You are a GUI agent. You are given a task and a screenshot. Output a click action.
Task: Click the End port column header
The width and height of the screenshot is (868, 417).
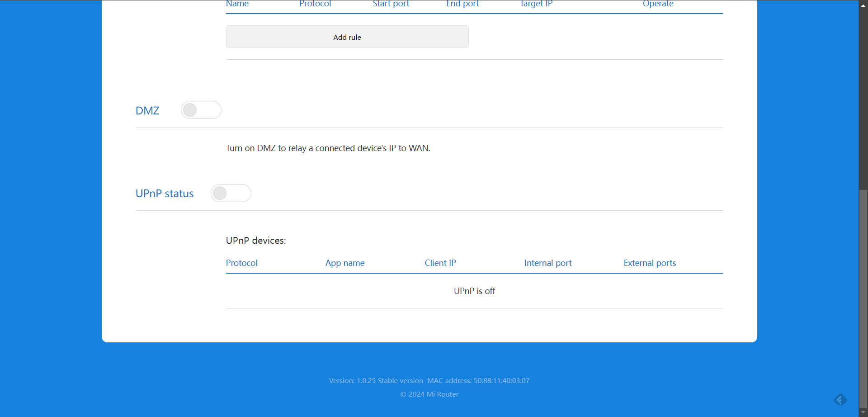[462, 4]
